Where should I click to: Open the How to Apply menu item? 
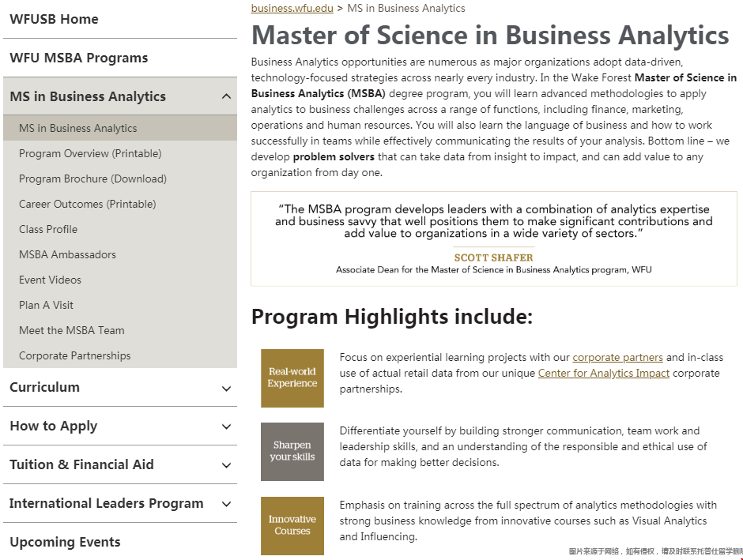pyautogui.click(x=54, y=426)
